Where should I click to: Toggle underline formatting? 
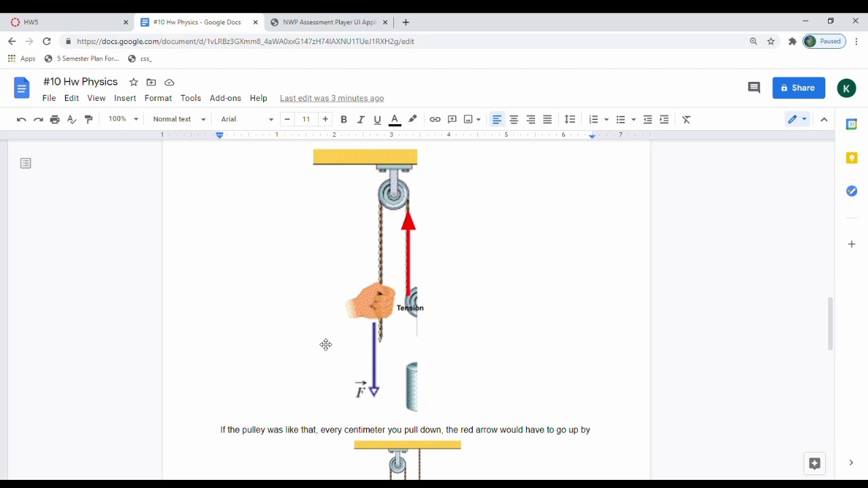[x=378, y=119]
